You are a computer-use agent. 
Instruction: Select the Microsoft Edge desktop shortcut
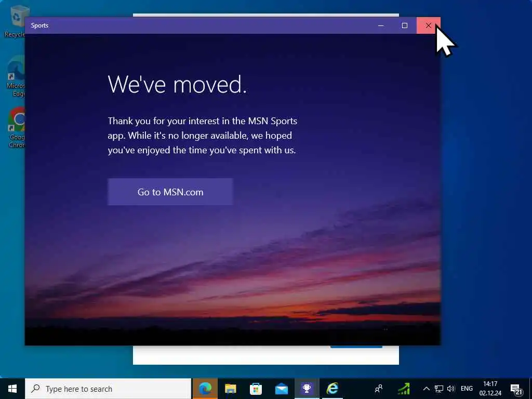coord(16,77)
